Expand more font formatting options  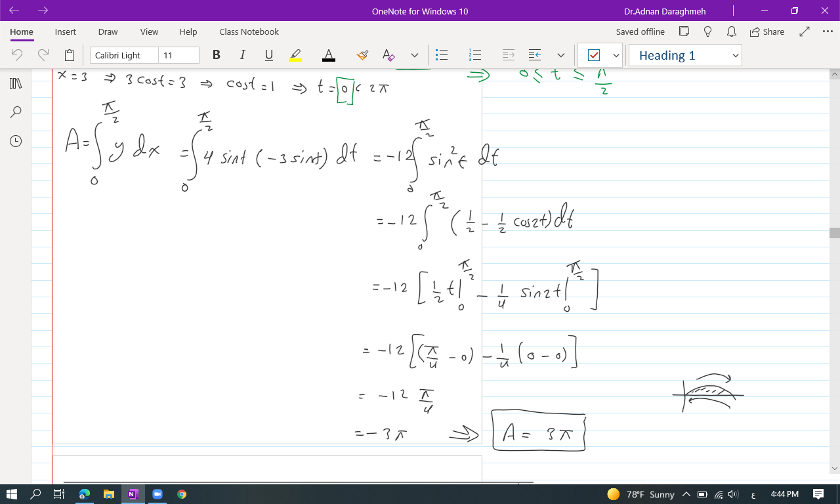[414, 55]
